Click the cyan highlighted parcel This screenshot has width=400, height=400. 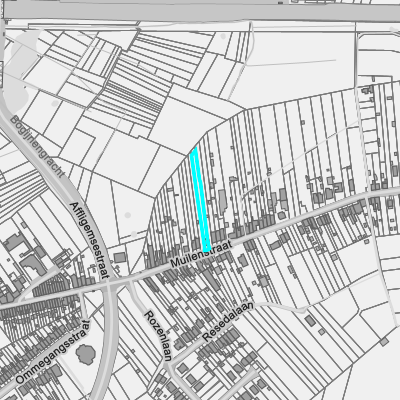point(200,200)
